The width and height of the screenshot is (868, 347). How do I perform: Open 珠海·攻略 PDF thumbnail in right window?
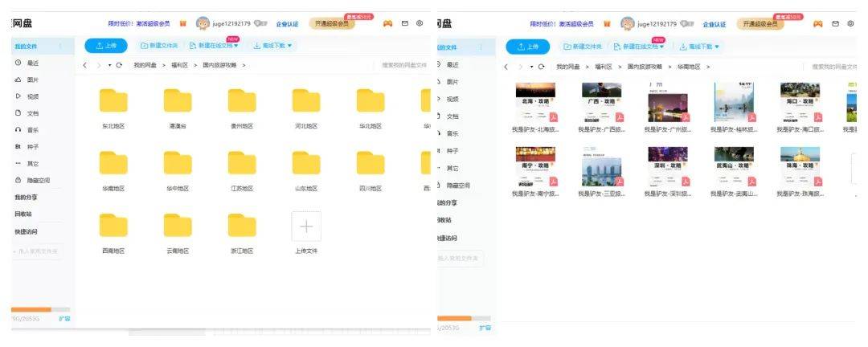pos(800,166)
